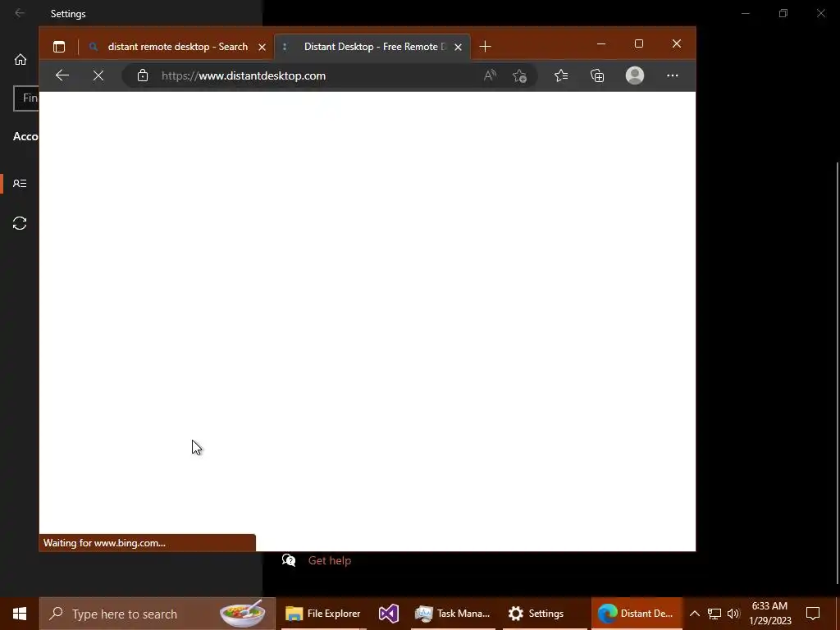Click the Find a setting search box
Screen dimensions: 840x630
26,98
